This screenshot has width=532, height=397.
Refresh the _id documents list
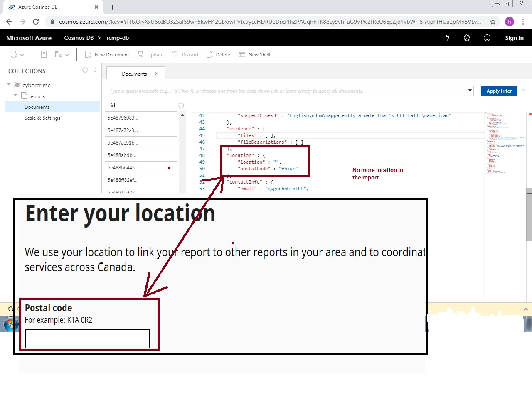[181, 105]
